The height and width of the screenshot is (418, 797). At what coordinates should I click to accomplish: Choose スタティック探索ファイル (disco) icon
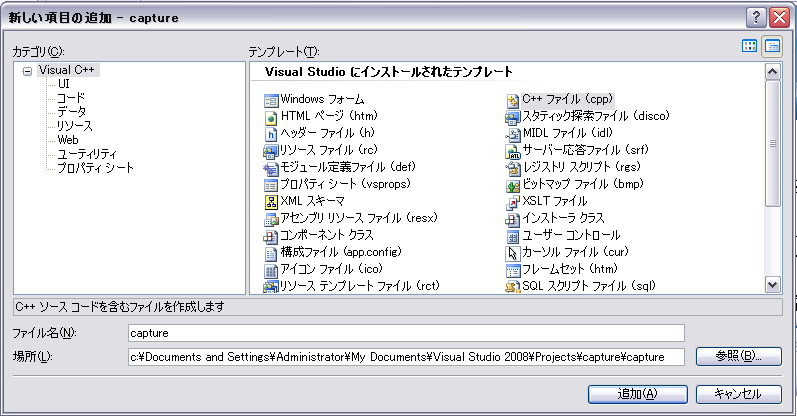click(512, 117)
